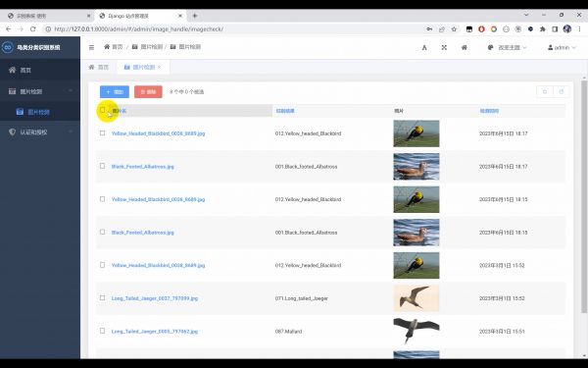Switch to the home page tab
The height and width of the screenshot is (368, 588).
[x=99, y=67]
